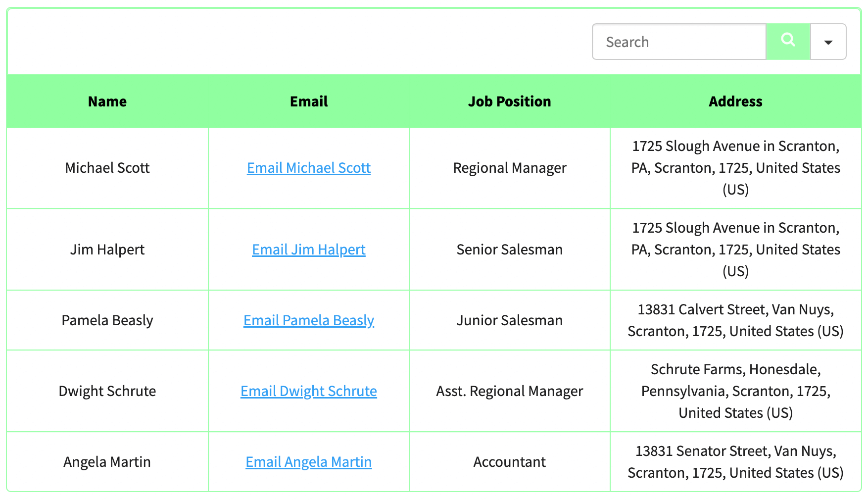The height and width of the screenshot is (500, 868).
Task: Click the Email Pamela Beasly link
Action: click(309, 320)
